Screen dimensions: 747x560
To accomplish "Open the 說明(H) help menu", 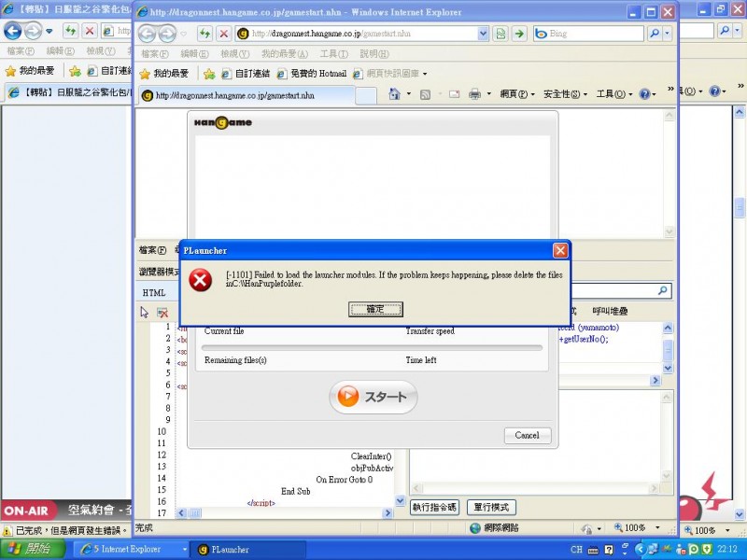I will pos(374,54).
